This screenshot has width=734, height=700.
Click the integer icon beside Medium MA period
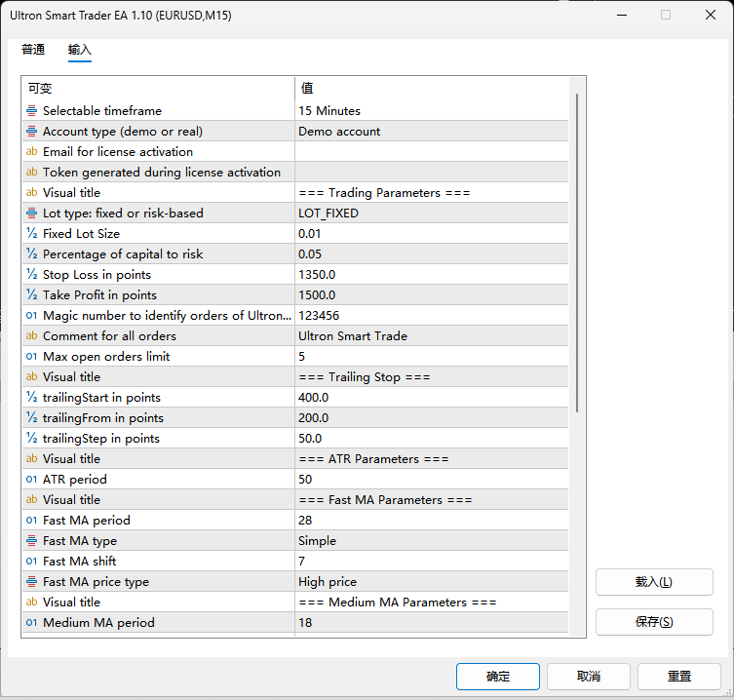31,623
